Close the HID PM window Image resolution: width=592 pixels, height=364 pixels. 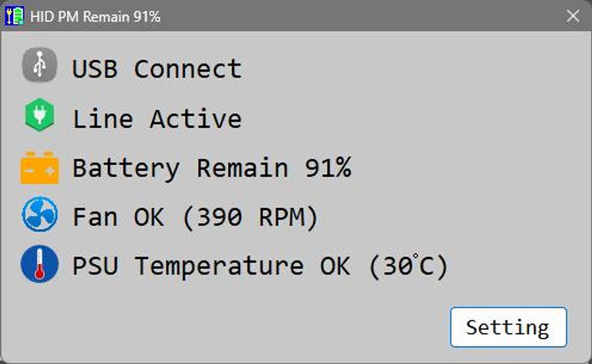[573, 16]
